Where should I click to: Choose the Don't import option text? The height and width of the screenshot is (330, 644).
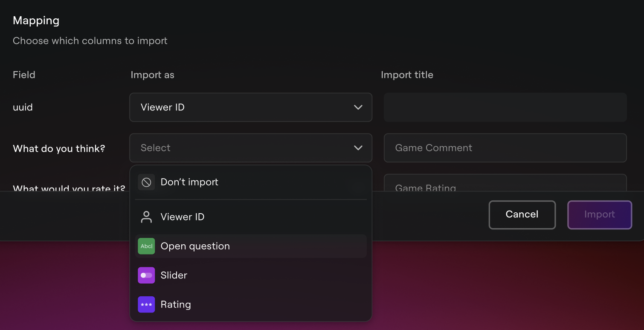coord(189,182)
